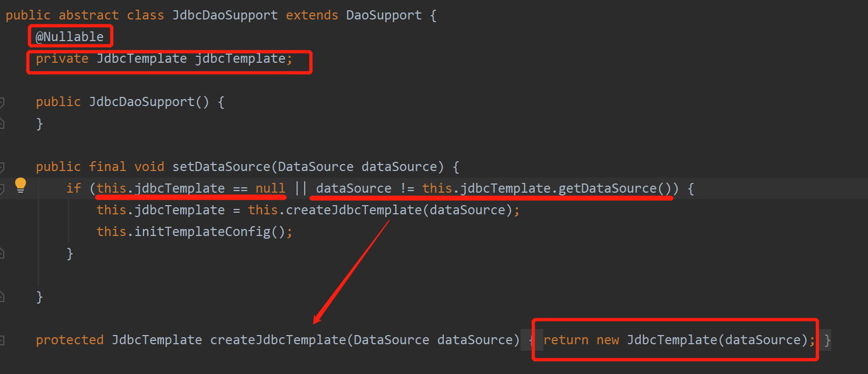The height and width of the screenshot is (374, 868).
Task: Click this.createJdbcTemplate call in the assignment
Action: pos(335,210)
